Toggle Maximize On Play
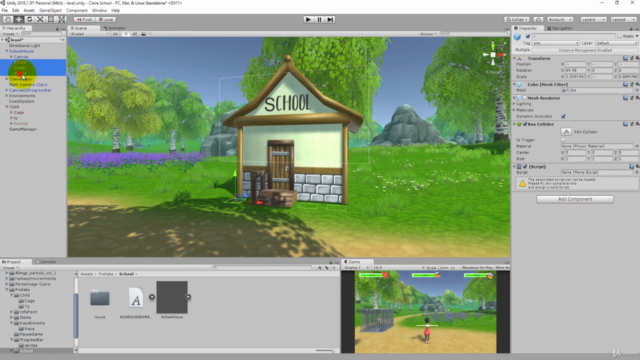This screenshot has height=360, width=640. tap(477, 268)
